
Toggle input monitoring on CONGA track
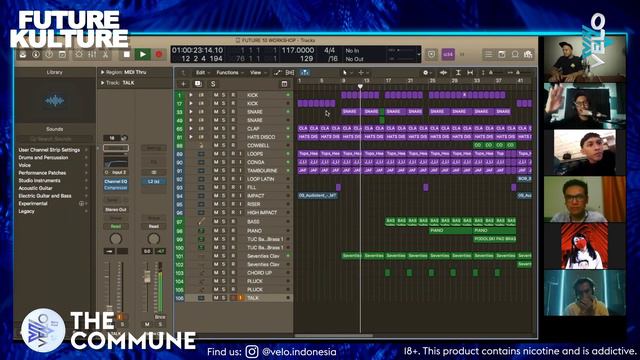click(x=240, y=162)
